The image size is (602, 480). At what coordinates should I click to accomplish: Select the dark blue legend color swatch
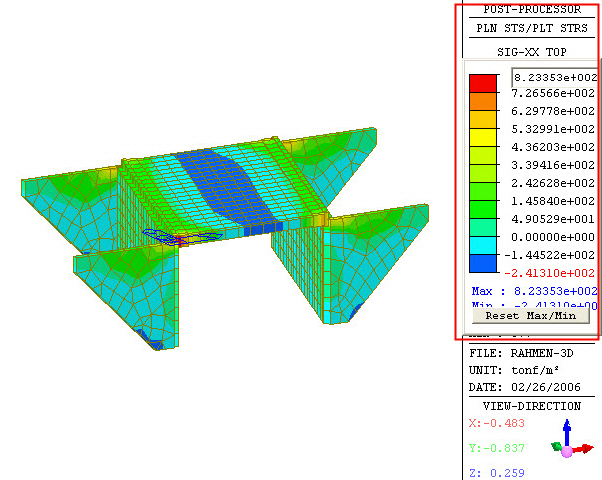tap(483, 264)
